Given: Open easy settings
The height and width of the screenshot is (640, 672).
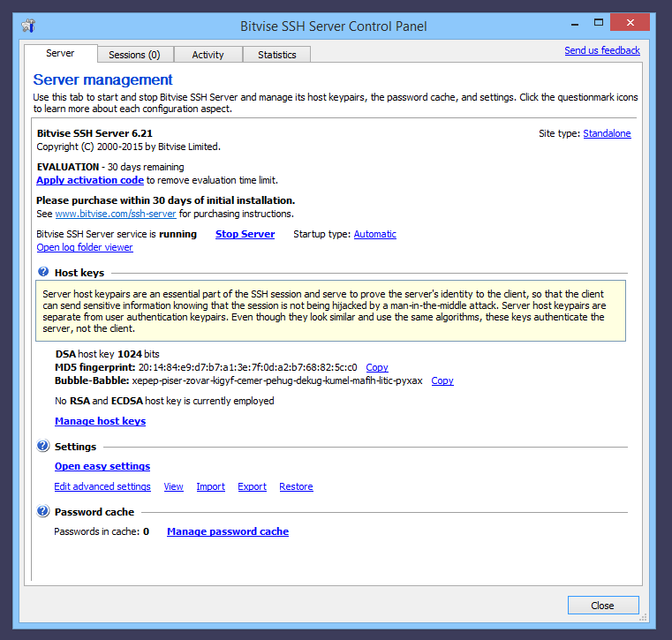Looking at the screenshot, I should tap(102, 466).
